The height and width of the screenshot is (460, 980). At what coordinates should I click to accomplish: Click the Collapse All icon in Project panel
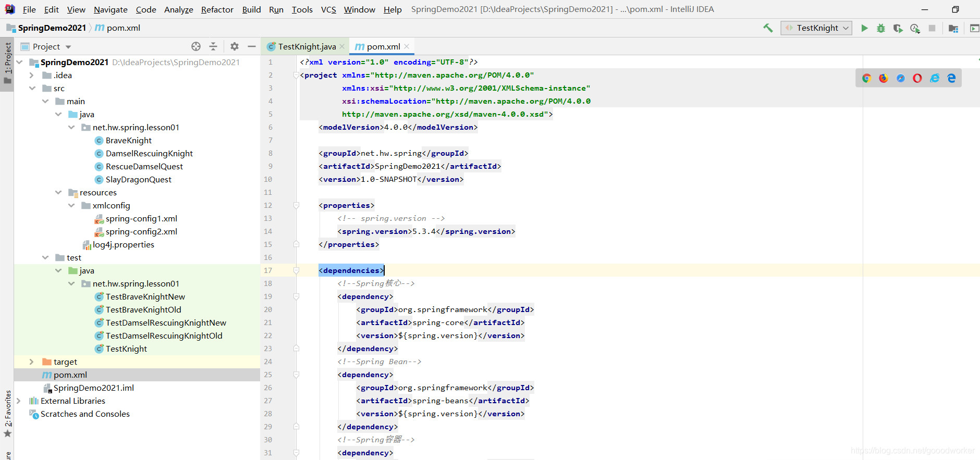tap(213, 46)
